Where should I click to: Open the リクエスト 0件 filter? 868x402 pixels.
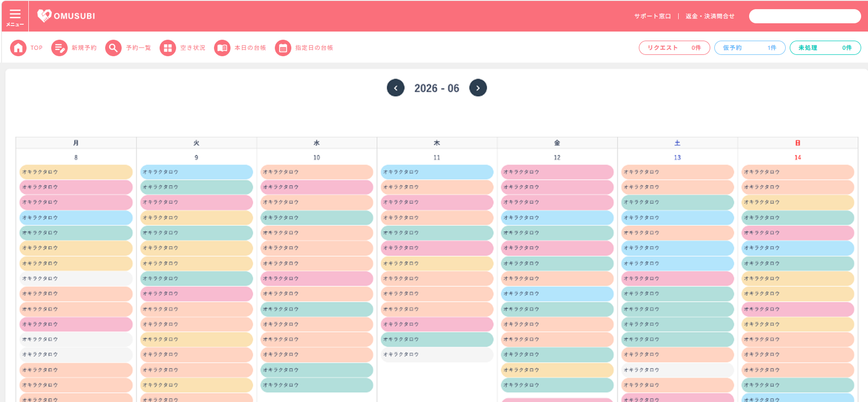click(x=674, y=48)
